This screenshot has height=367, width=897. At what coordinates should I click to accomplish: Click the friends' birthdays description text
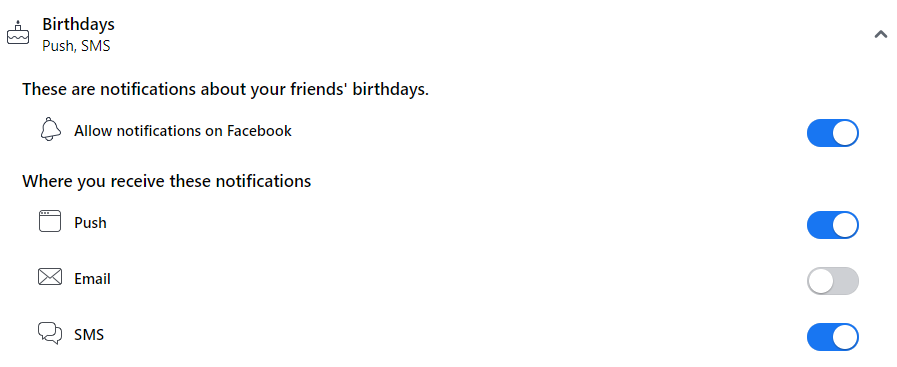point(225,90)
